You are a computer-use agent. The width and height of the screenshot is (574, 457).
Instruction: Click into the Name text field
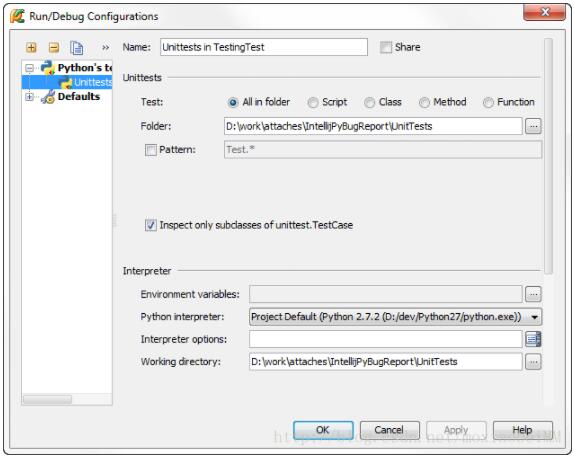(264, 47)
